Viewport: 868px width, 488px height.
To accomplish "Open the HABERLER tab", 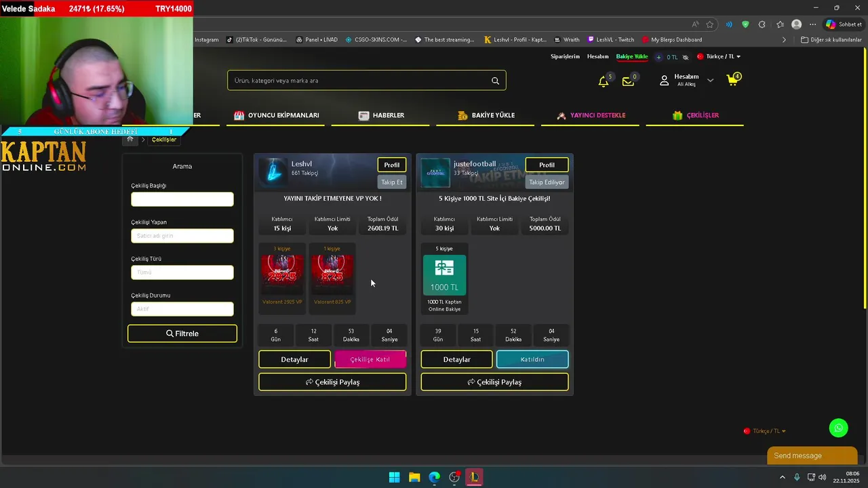I will tap(382, 115).
